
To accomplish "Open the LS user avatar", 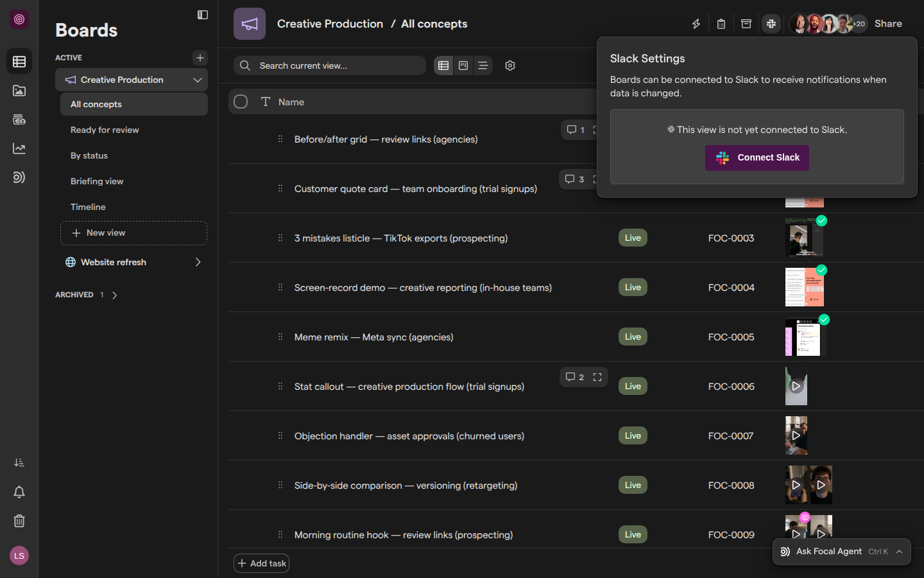I will click(19, 556).
